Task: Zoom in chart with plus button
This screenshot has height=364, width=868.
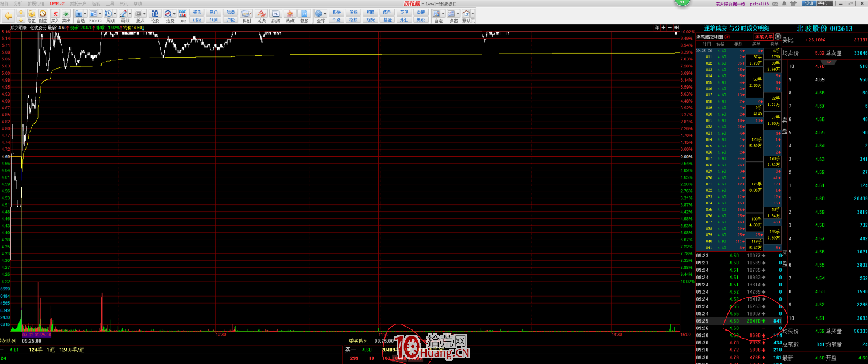Action: (663, 28)
